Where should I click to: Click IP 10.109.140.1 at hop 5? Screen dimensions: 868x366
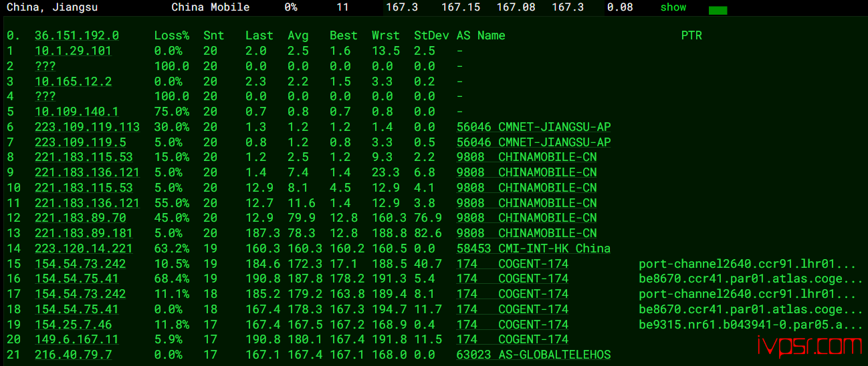(x=76, y=112)
